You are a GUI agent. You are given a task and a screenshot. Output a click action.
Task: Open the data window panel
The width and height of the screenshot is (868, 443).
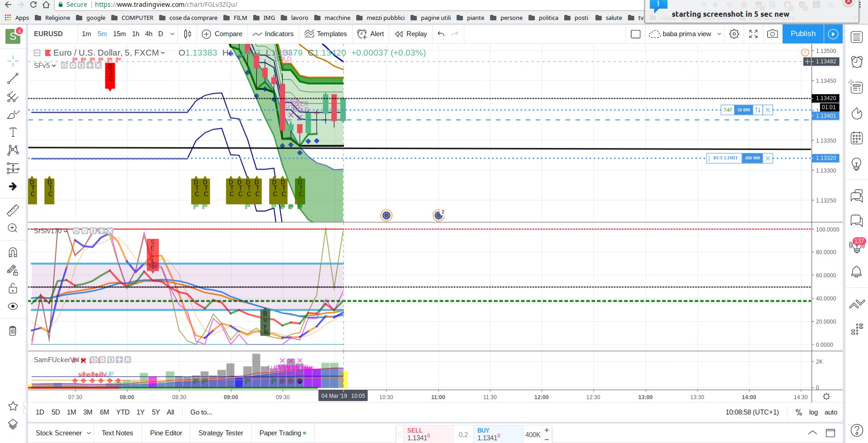857,87
